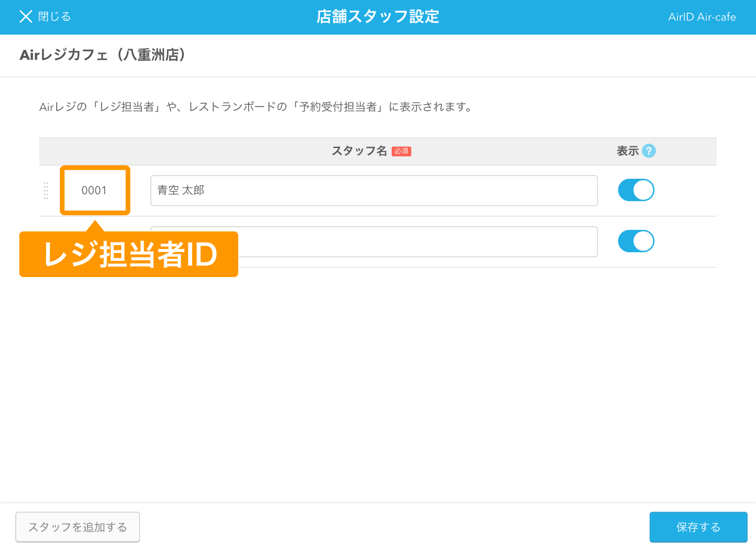Grab the drag handle of first staff row
This screenshot has width=756, height=551.
(x=46, y=190)
